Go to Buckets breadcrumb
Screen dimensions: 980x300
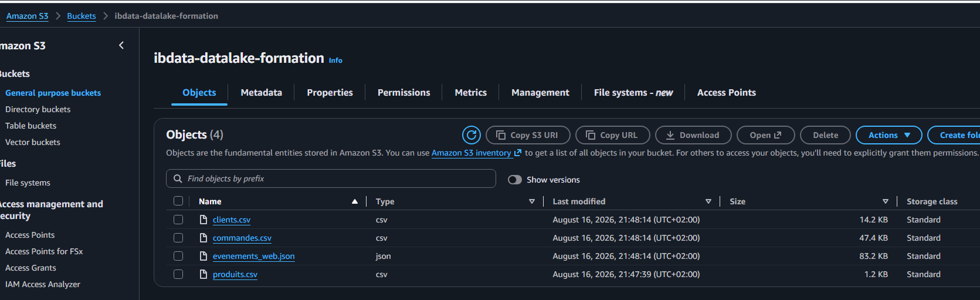(x=82, y=16)
